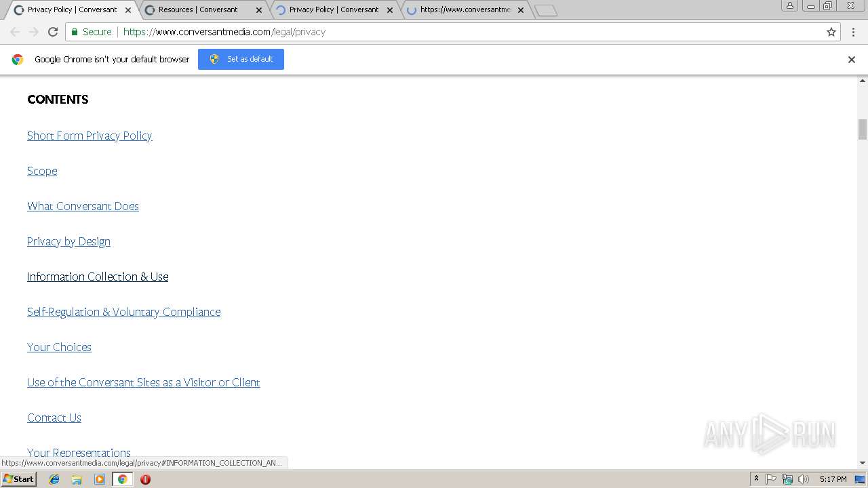The height and width of the screenshot is (488, 868).
Task: Reload the page with the refresh icon
Action: point(53,32)
